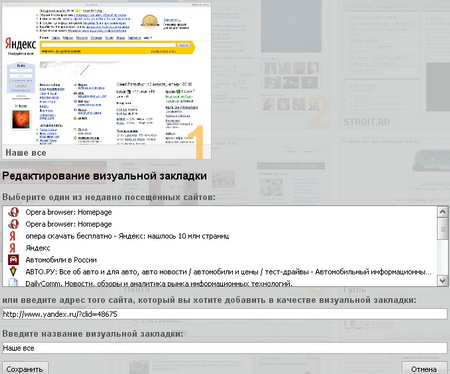The image size is (450, 374).
Task: Select DailyComm news entry
Action: click(x=159, y=284)
